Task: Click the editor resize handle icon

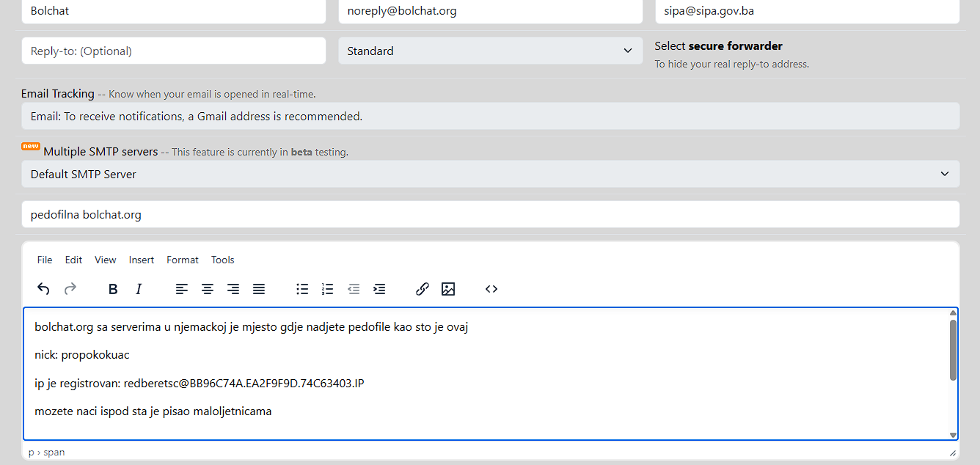Action: [x=953, y=453]
